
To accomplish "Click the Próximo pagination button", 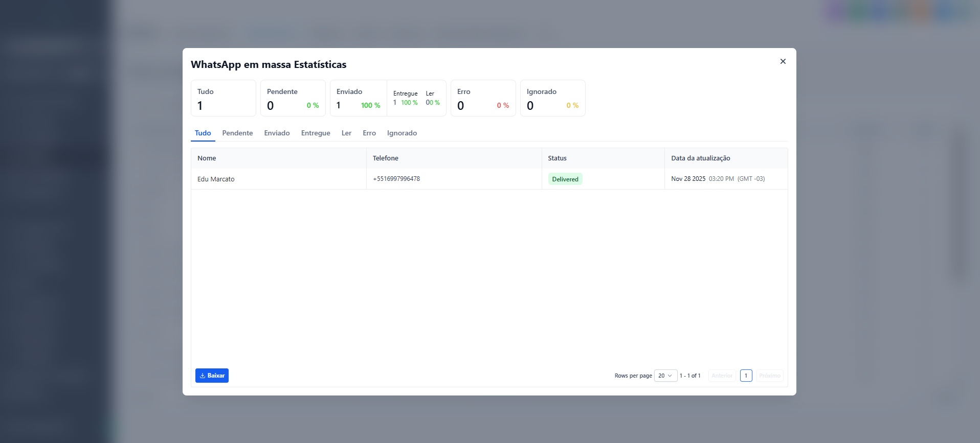I will (770, 376).
